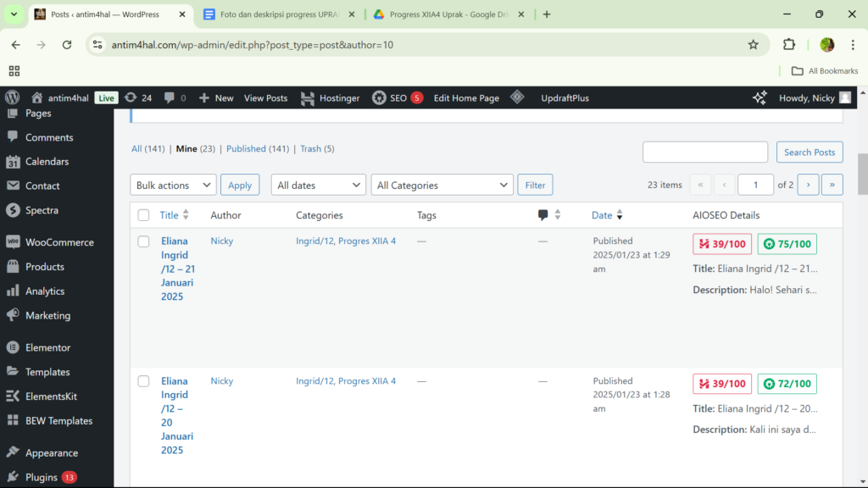This screenshot has height=488, width=868.
Task: Open Hostinger admin bar menu
Action: click(x=330, y=98)
